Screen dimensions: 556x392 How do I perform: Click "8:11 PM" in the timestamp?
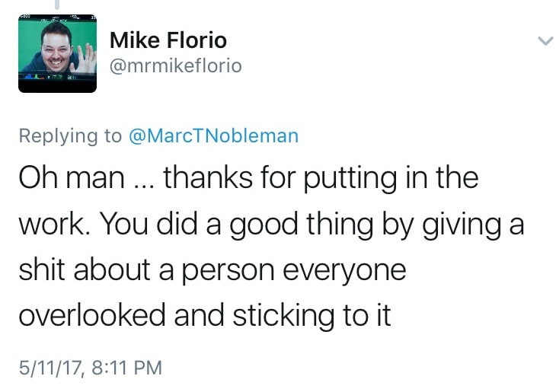coord(126,368)
